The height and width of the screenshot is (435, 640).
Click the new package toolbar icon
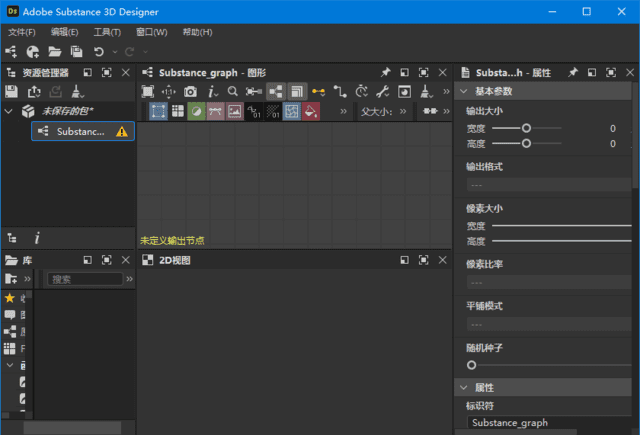click(33, 51)
